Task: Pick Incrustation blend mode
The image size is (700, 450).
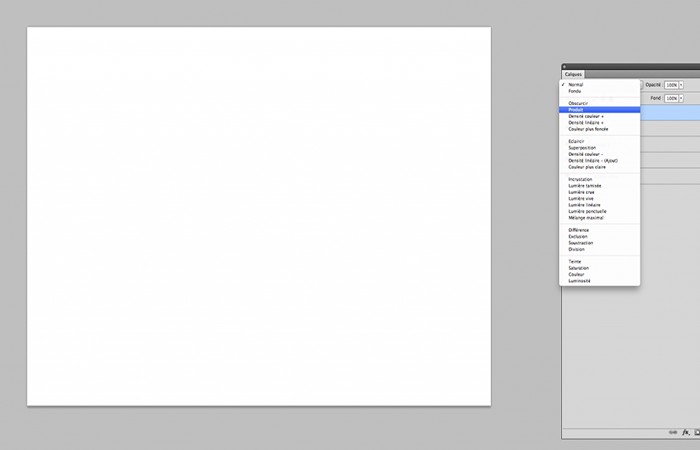Action: coord(600,179)
